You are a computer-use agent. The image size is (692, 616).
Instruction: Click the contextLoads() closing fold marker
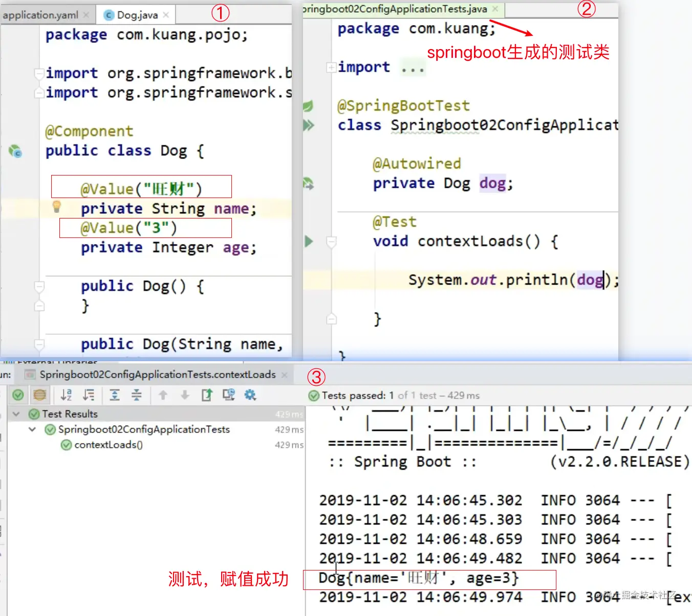pyautogui.click(x=332, y=319)
